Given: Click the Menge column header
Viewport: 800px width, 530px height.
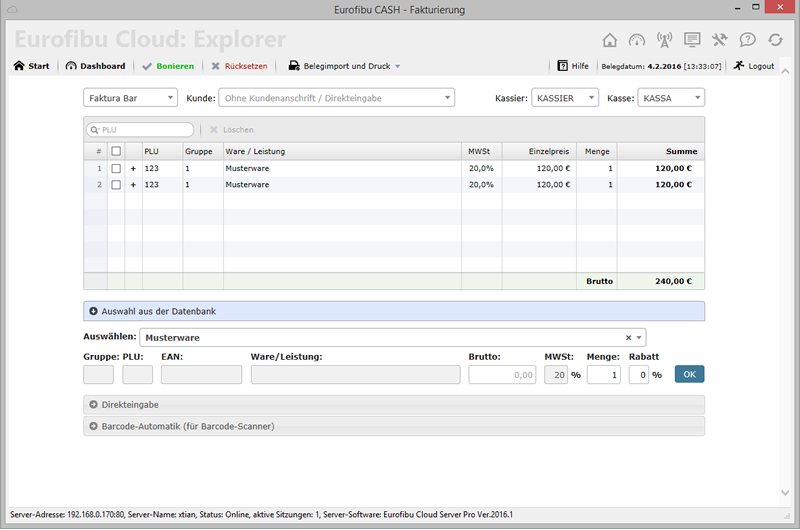Looking at the screenshot, I should [x=597, y=152].
